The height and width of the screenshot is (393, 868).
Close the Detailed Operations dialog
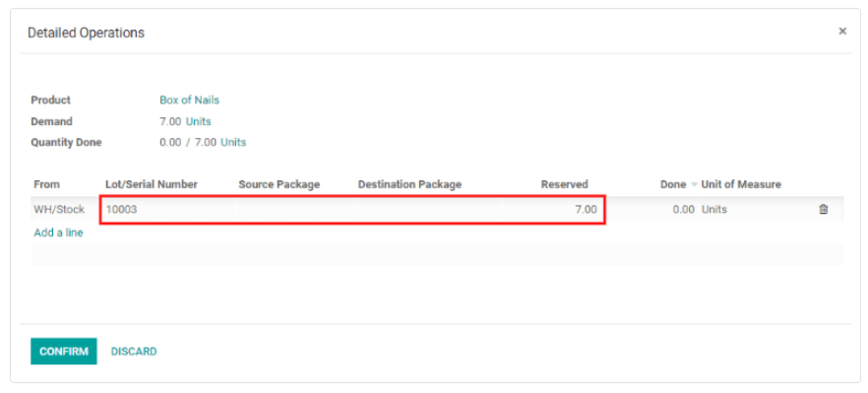tap(842, 32)
